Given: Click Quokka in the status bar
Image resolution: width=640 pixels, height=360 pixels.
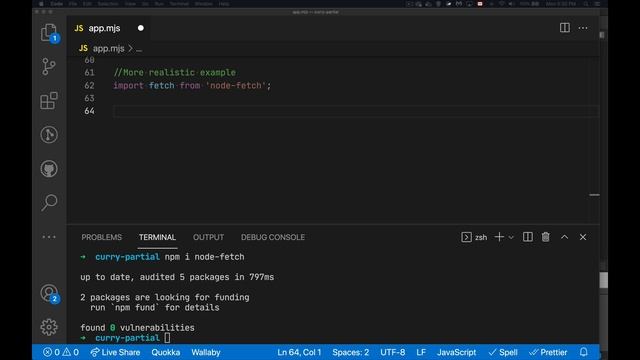Looking at the screenshot, I should click(166, 352).
